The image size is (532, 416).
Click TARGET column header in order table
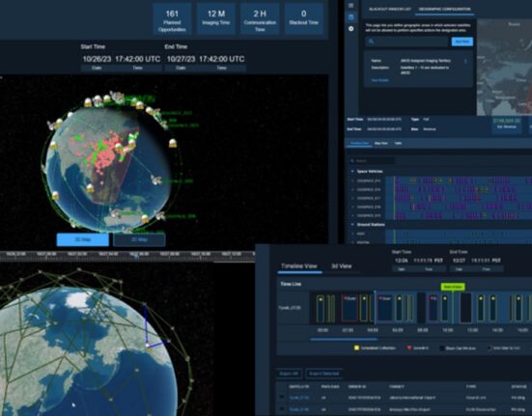pyautogui.click(x=397, y=386)
